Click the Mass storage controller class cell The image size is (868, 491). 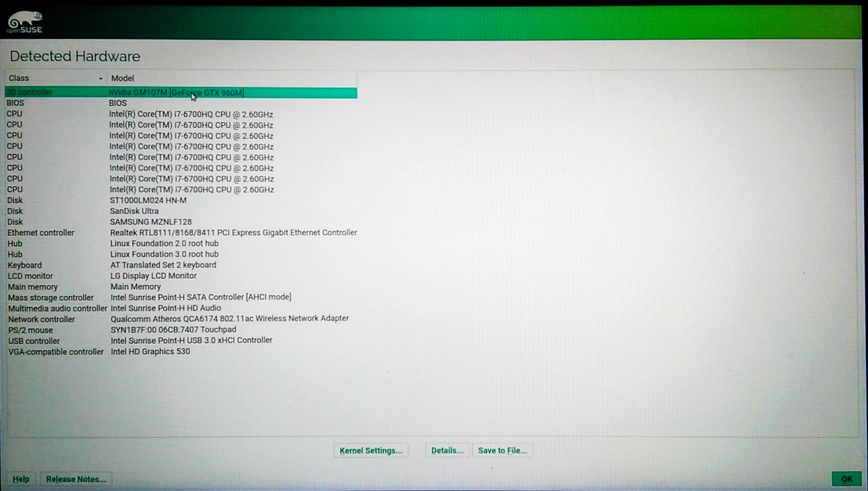coord(51,298)
